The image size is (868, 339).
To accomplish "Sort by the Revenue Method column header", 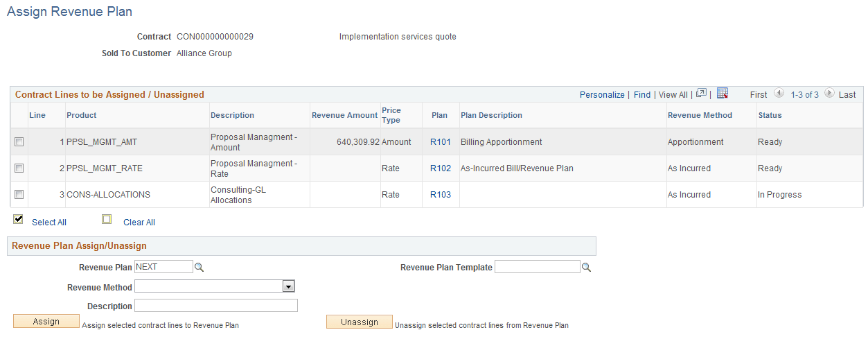I will point(700,115).
